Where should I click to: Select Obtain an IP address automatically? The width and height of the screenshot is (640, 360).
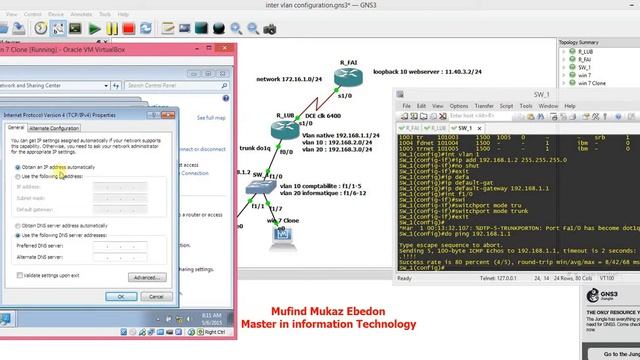tap(18, 167)
